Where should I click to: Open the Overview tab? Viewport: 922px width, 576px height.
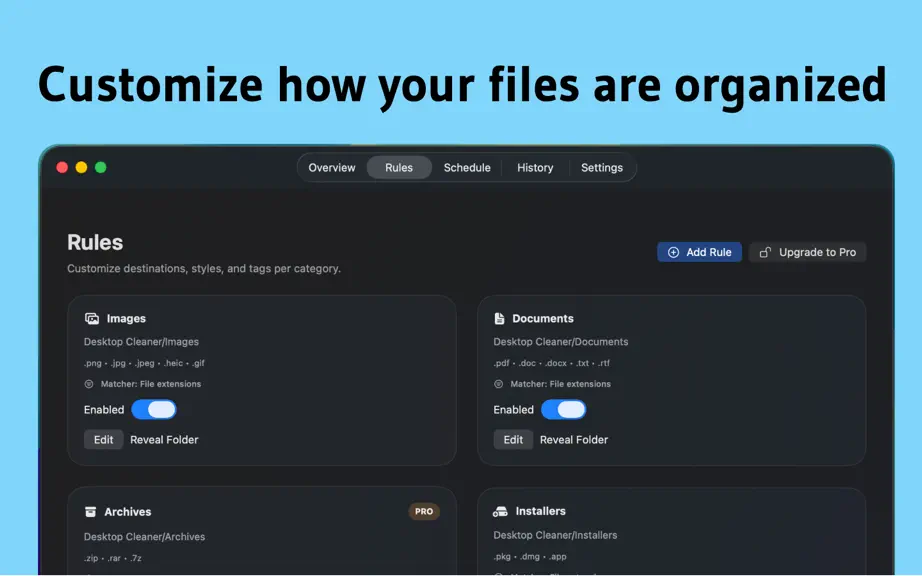point(332,168)
